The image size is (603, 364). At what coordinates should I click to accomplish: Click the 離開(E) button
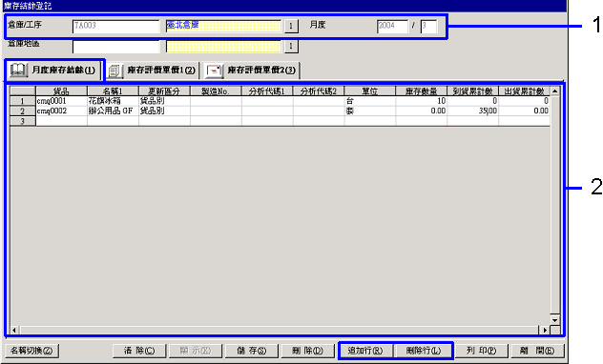[x=537, y=351]
